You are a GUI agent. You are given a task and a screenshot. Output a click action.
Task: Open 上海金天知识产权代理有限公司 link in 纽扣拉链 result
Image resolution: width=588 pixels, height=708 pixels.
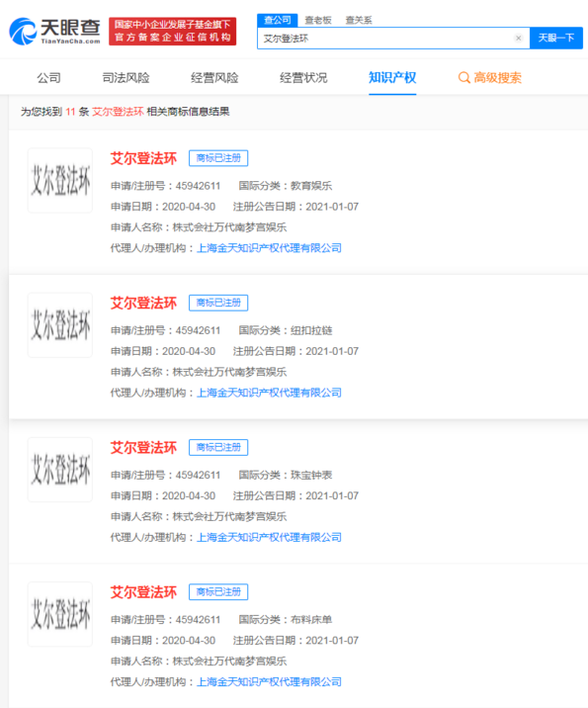(x=269, y=393)
